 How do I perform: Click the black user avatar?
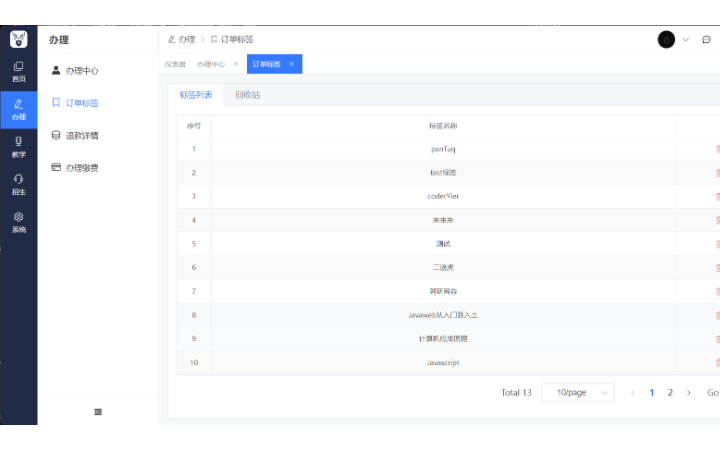click(x=666, y=40)
